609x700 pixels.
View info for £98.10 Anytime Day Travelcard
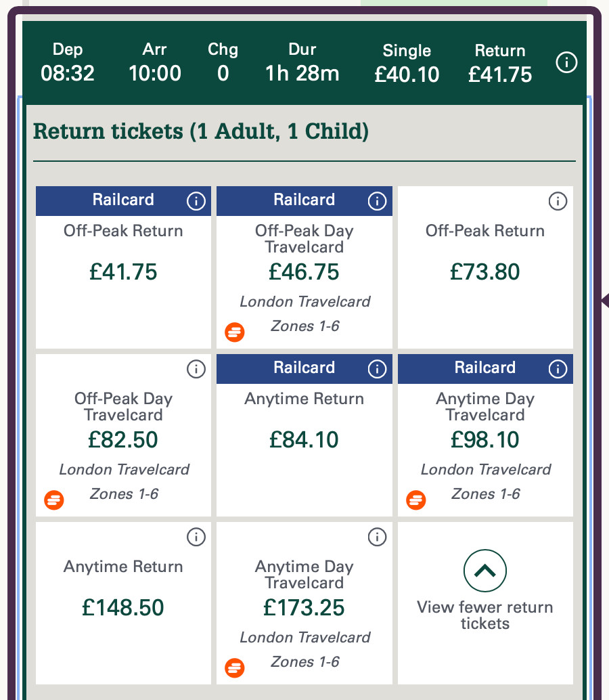pyautogui.click(x=558, y=368)
